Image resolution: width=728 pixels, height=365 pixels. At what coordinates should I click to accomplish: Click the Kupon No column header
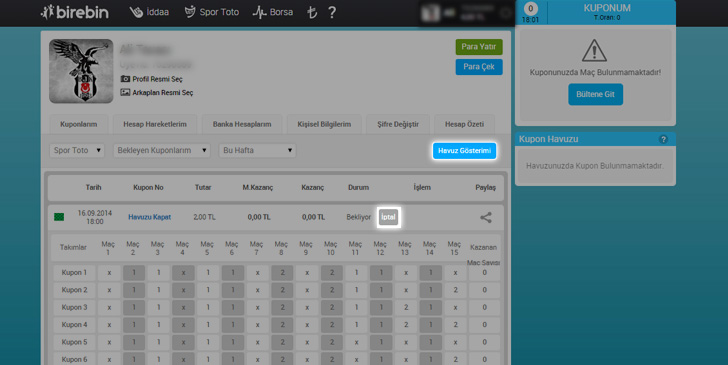click(x=148, y=188)
